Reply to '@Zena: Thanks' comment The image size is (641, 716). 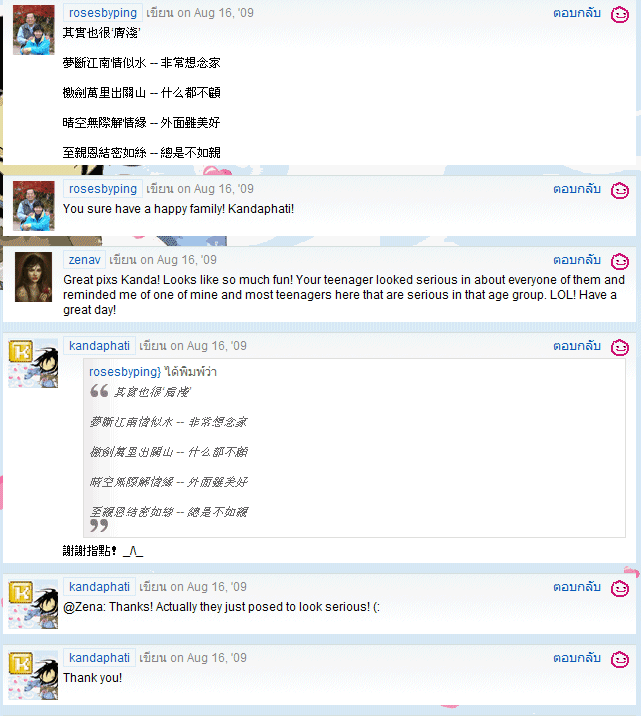(x=577, y=587)
